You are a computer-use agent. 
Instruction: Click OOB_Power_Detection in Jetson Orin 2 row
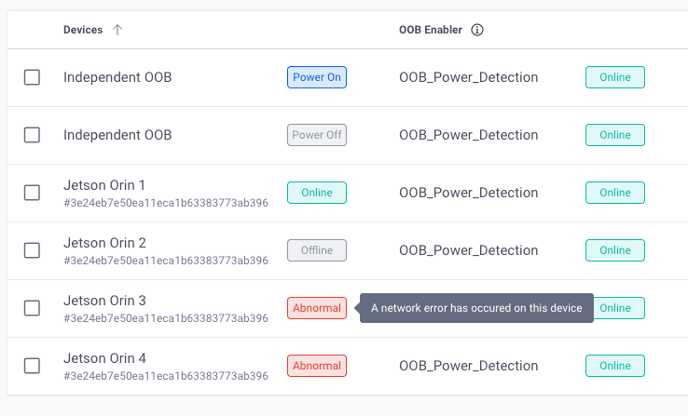click(468, 250)
